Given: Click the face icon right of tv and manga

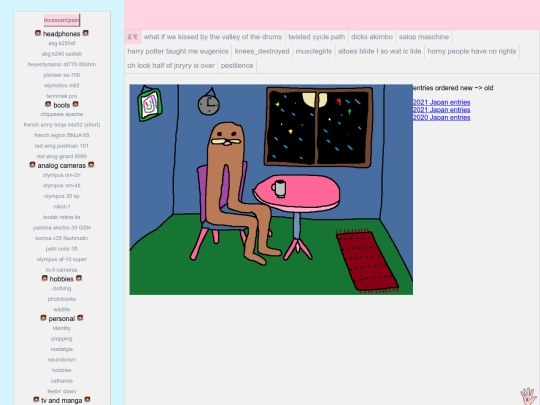Looking at the screenshot, I should pos(87,399).
